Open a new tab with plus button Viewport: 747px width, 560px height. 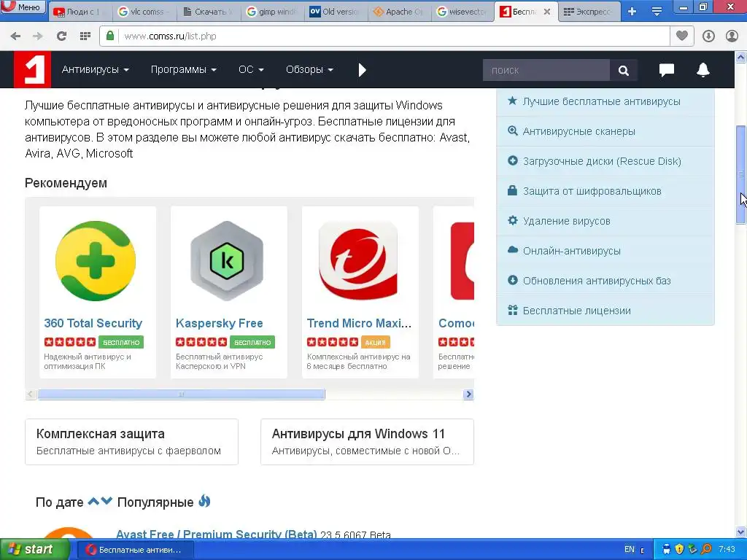[632, 12]
